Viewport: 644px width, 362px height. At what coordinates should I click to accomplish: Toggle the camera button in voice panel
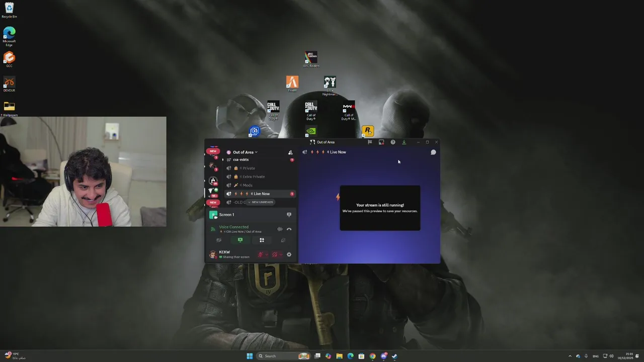click(x=219, y=240)
